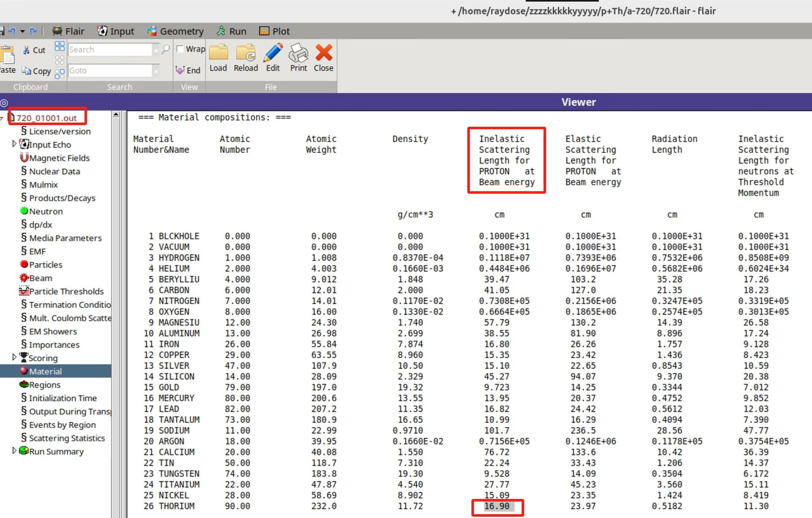Open the License/version section
The width and height of the screenshot is (812, 518).
coord(56,131)
